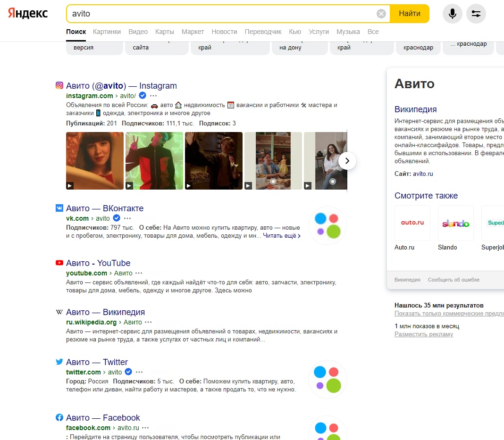Select the версия suggestion chip
This screenshot has width=504, height=440.
click(94, 48)
